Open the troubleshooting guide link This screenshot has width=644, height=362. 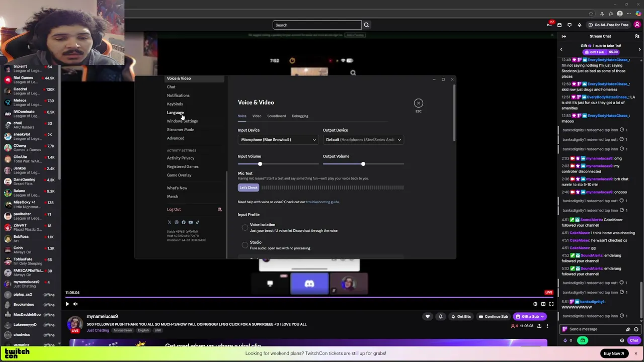tap(323, 202)
